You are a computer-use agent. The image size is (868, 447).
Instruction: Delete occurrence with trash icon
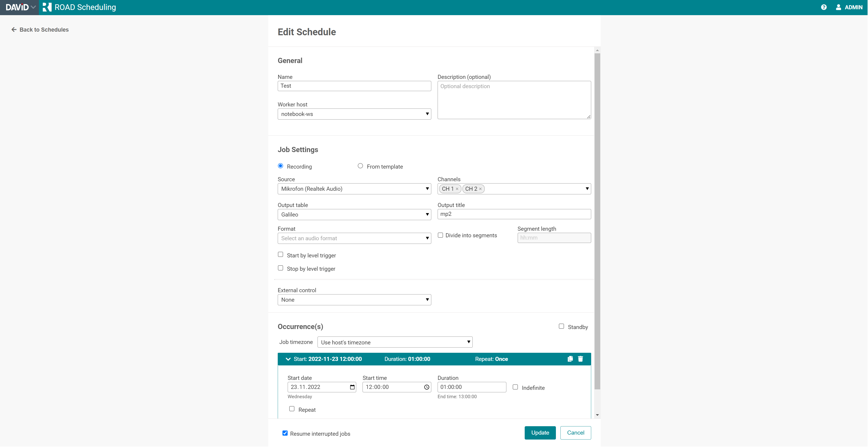[580, 359]
